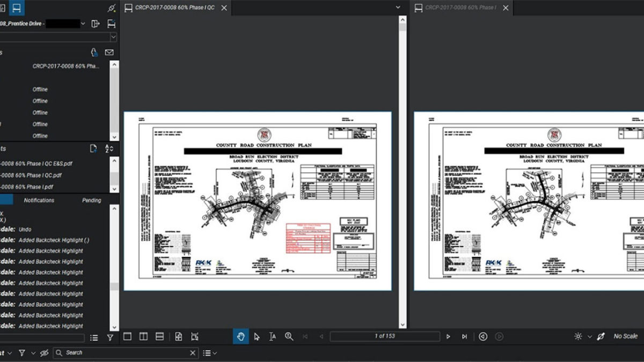Open the Pending tab
Viewport: 644px width, 362px height.
click(91, 200)
